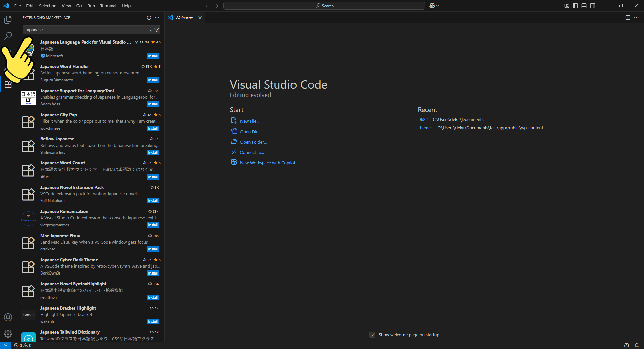
Task: Open the Manage gear icon
Action: point(8,334)
